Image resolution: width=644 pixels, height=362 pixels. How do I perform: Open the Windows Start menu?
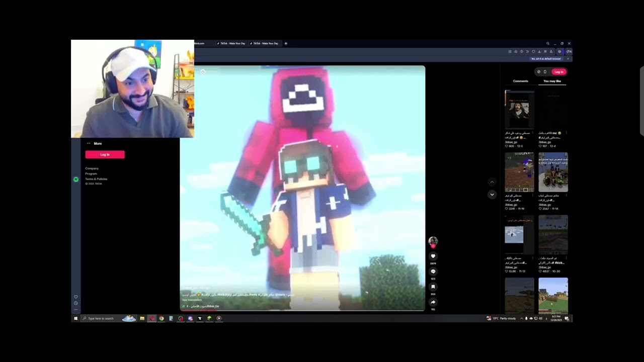point(76,318)
